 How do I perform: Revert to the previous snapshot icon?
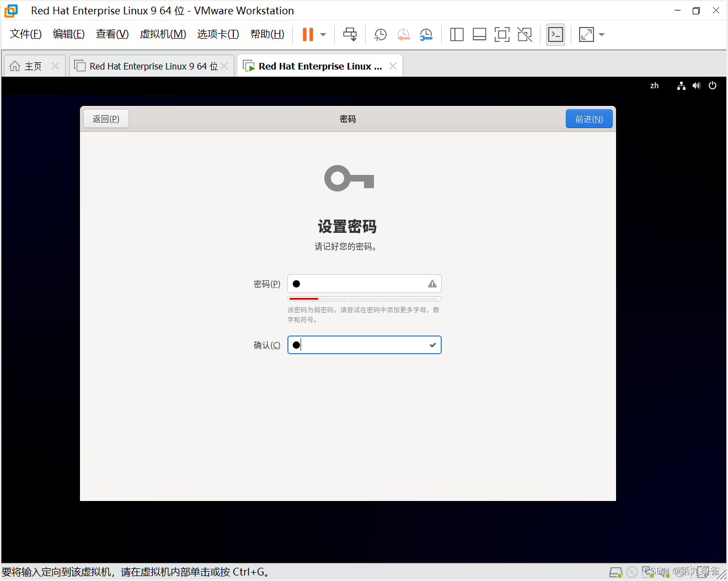tap(403, 35)
